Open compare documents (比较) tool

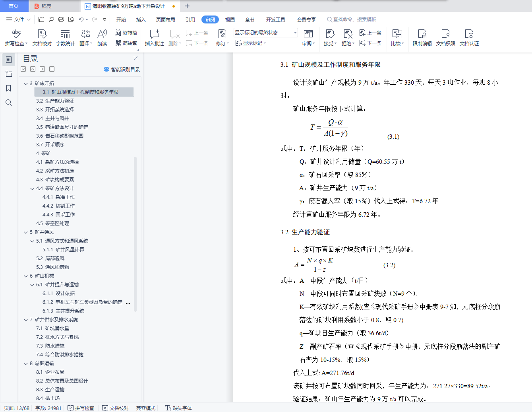tap(397, 38)
